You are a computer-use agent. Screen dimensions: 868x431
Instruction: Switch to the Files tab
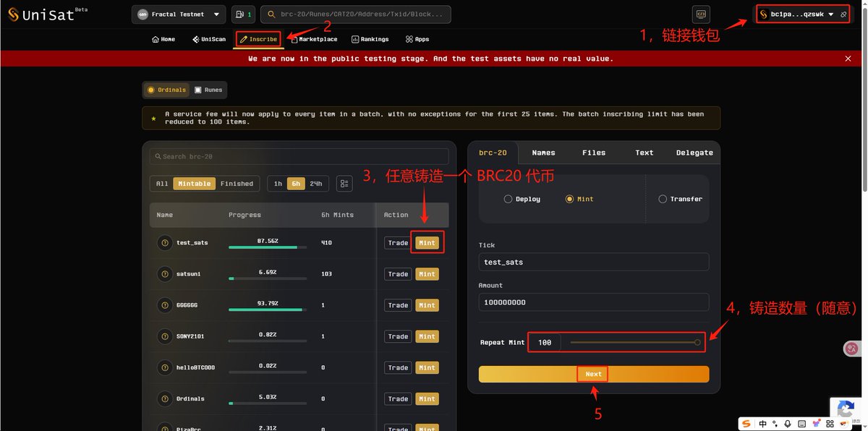[593, 153]
